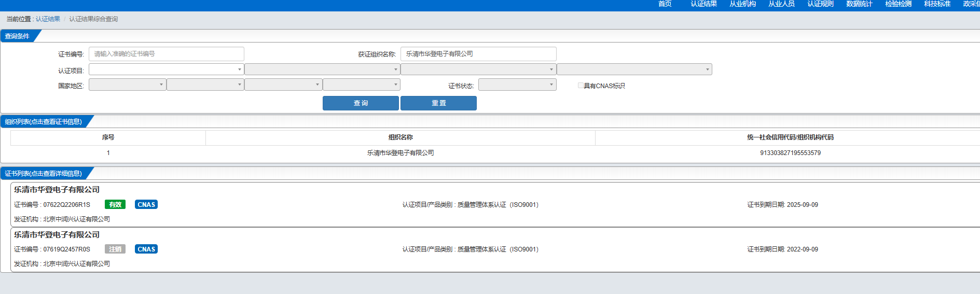Open the 认证结果 menu item
This screenshot has height=294, width=980.
pyautogui.click(x=703, y=4)
